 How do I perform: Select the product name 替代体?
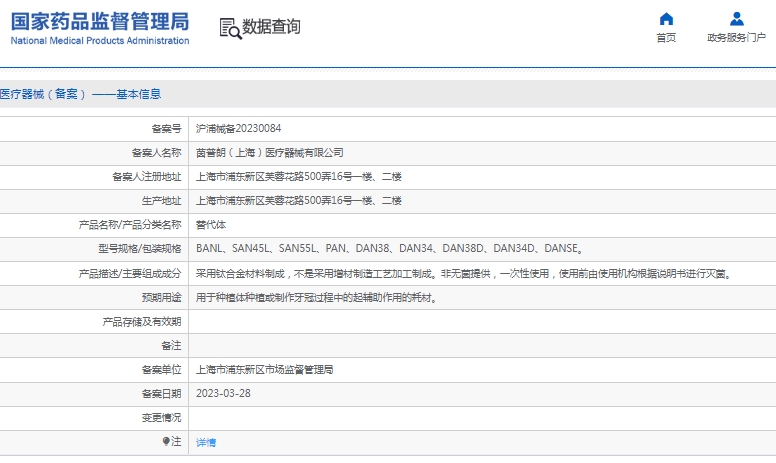click(211, 225)
